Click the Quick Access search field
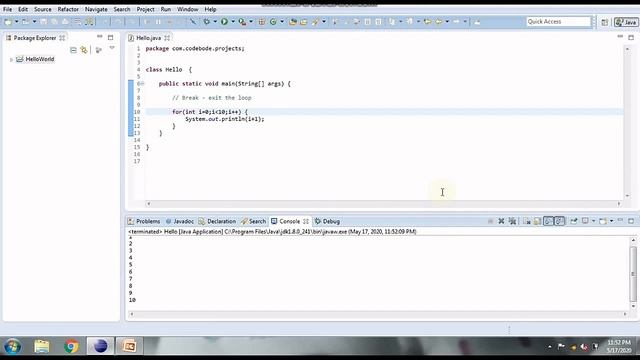 click(x=558, y=22)
